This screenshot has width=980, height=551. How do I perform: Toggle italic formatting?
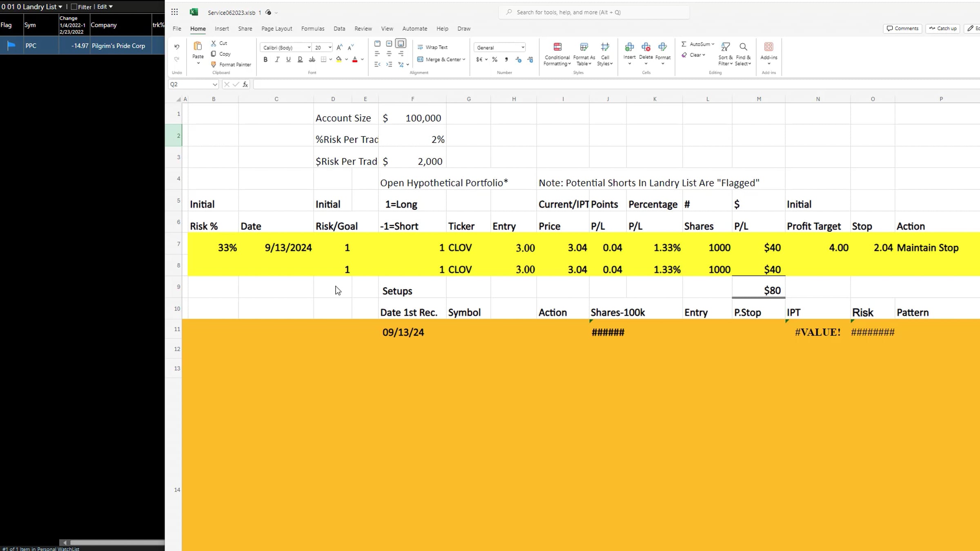[277, 60]
